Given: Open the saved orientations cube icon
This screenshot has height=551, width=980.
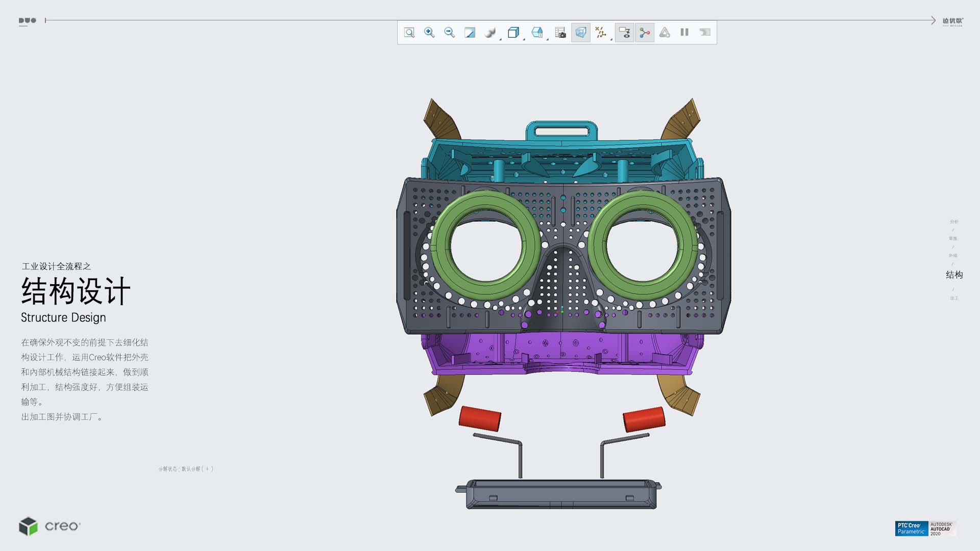Looking at the screenshot, I should tap(513, 33).
